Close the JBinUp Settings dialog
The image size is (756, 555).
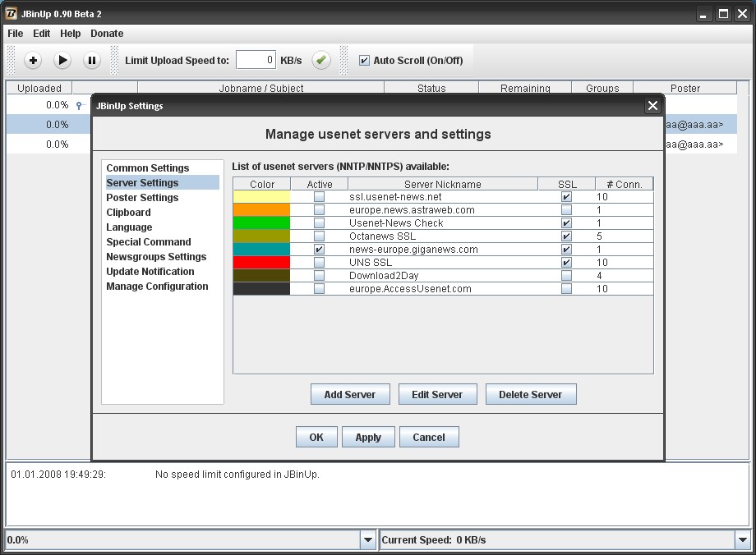click(x=652, y=106)
